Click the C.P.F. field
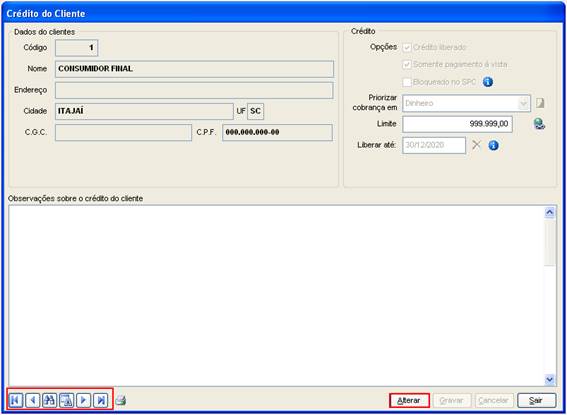 [x=277, y=132]
